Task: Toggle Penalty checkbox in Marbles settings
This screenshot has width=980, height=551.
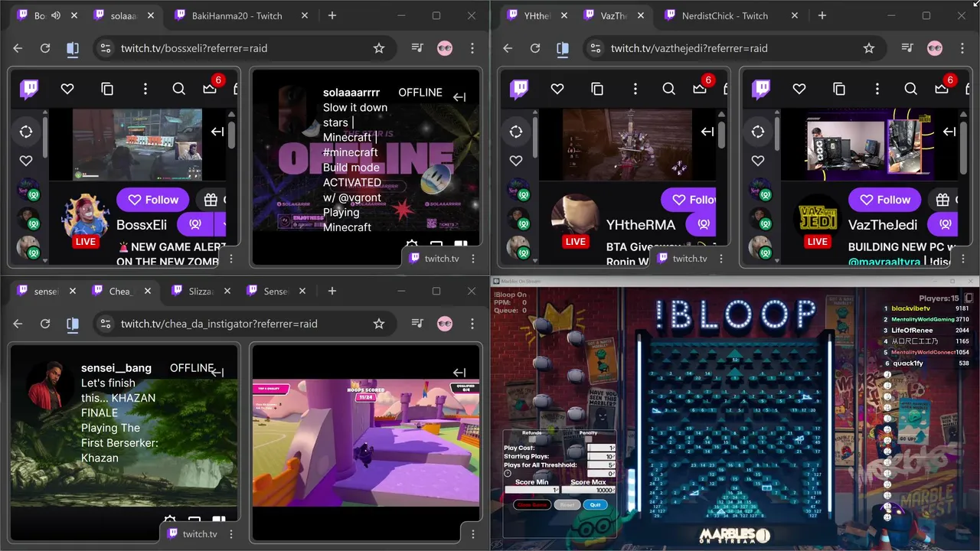Action: point(589,439)
